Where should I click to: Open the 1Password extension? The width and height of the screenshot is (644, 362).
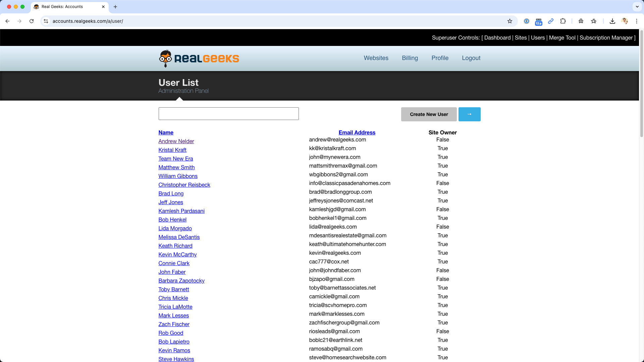point(527,21)
